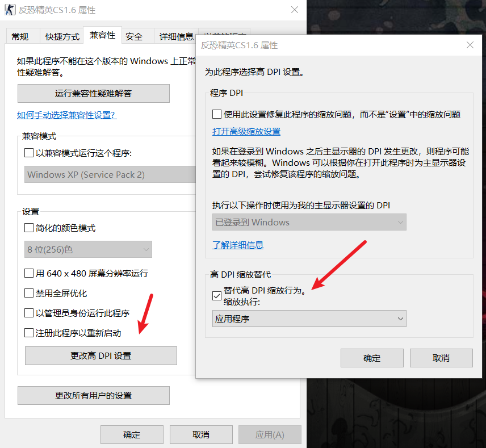Click 取消 in the DPI settings dialog
The image size is (486, 448).
(x=441, y=358)
